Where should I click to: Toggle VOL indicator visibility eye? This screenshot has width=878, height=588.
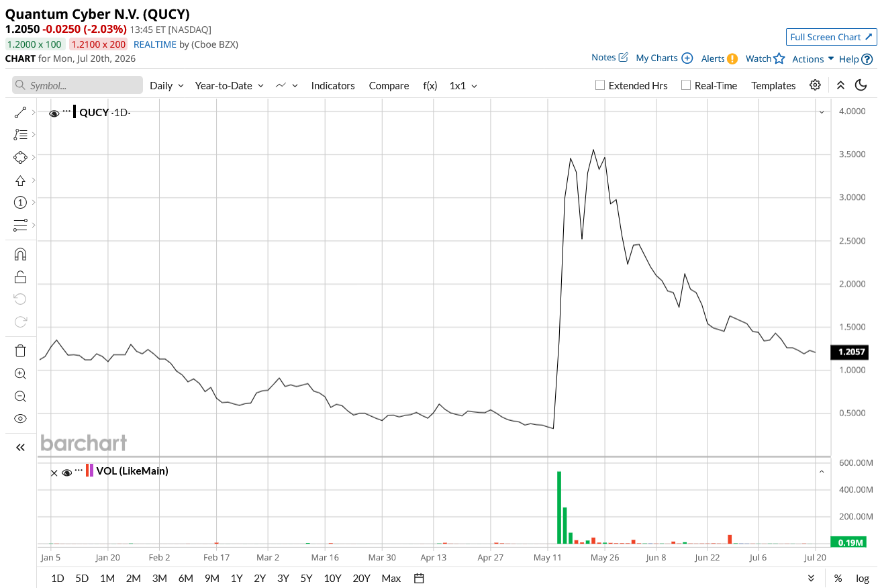click(66, 473)
